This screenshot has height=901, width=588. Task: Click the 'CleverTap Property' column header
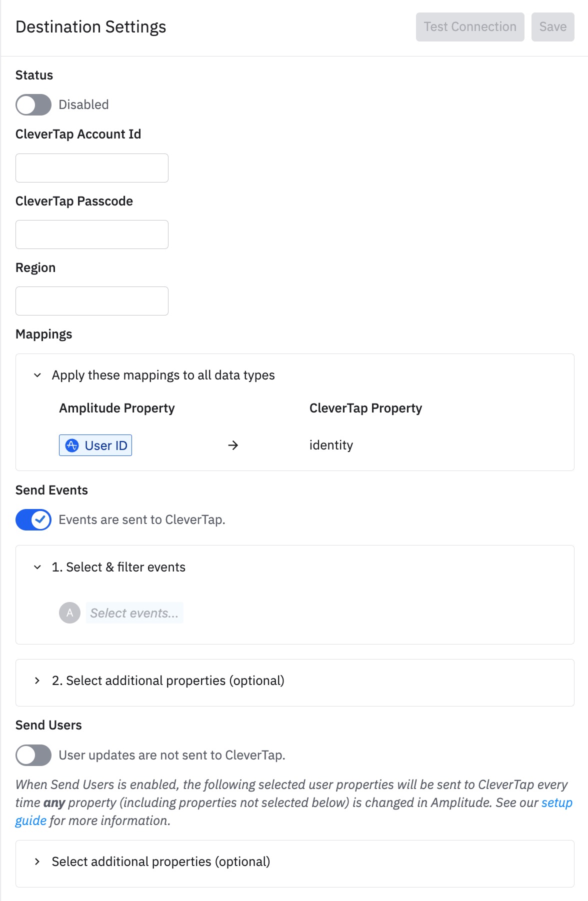point(365,408)
